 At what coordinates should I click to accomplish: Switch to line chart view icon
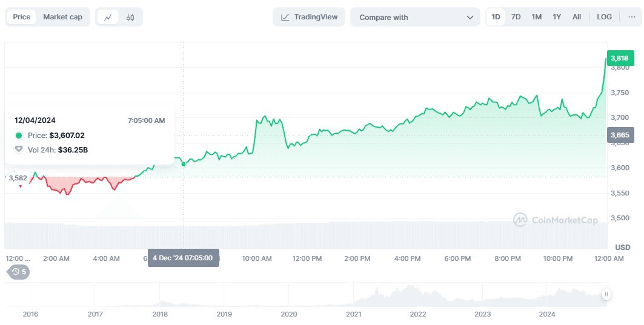tap(108, 17)
